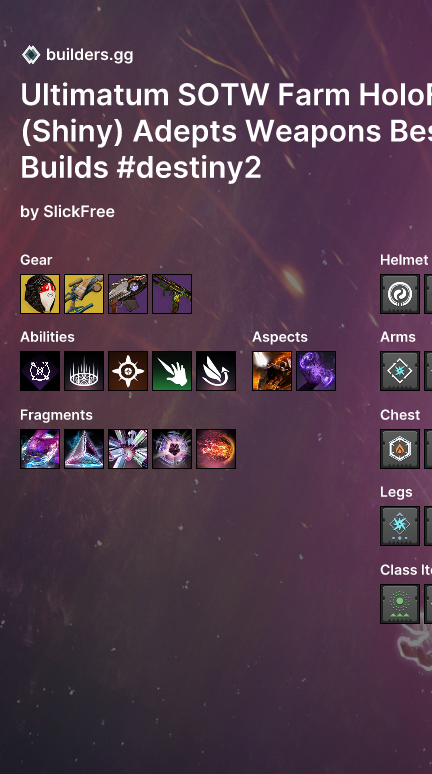Click the green hand melee ability icon
This screenshot has height=774, width=432.
(x=172, y=371)
